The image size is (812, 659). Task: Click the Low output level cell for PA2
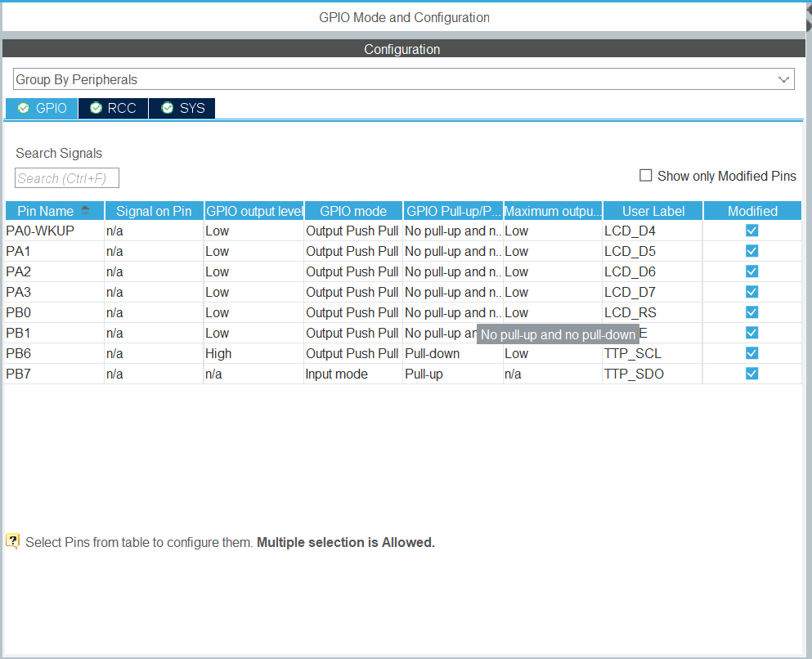[x=253, y=271]
